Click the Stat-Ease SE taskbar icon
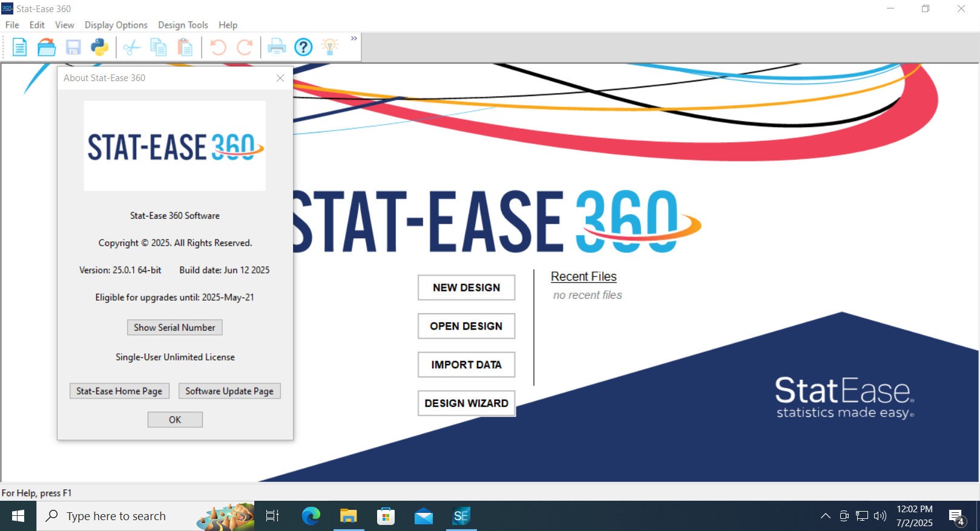Image resolution: width=980 pixels, height=531 pixels. click(461, 516)
